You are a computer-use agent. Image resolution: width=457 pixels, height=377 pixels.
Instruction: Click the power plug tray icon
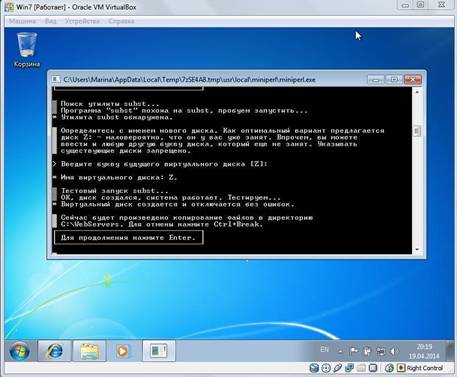pyautogui.click(x=367, y=351)
